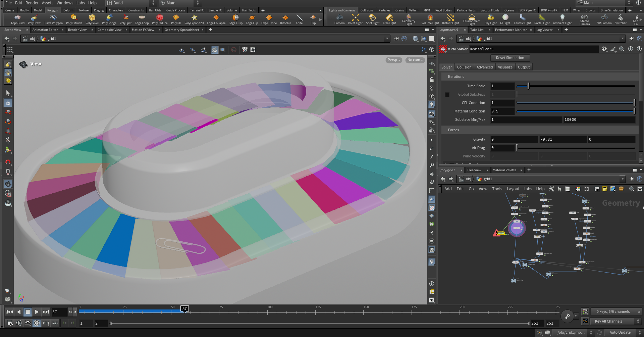Open the No cam camera dropdown
Screen dimensions: 644x337
point(415,60)
